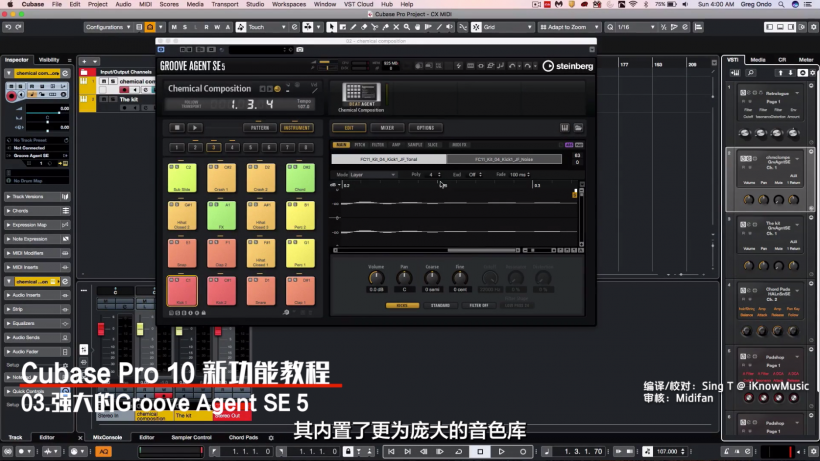Click the PATTERN button in Groove Agent
Viewport: 820px width, 461px height.
coord(260,128)
